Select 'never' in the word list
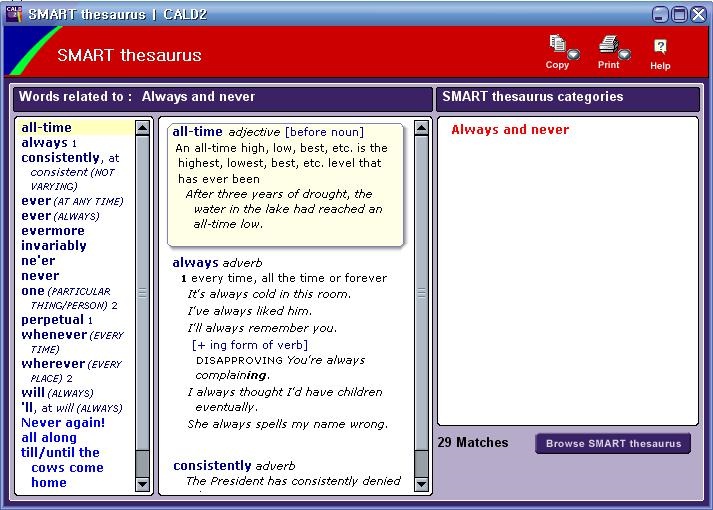 pos(40,275)
